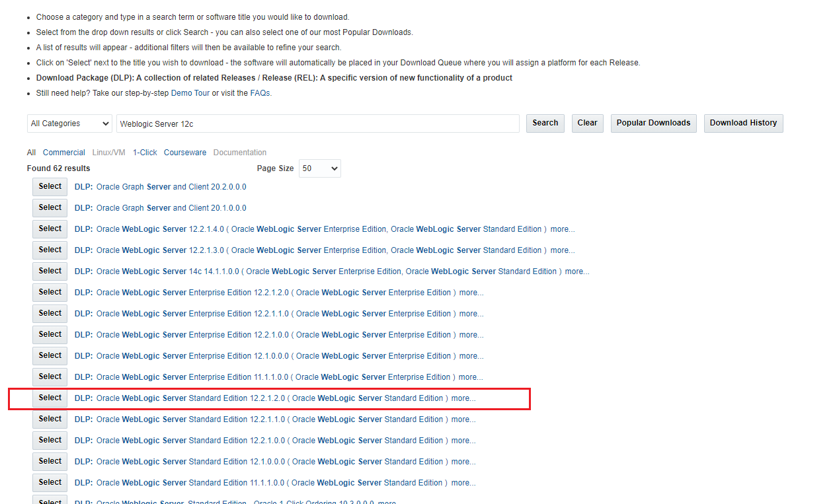Expand more... on Standard Edition 12.2.1.1.0 row
Viewport: 835px width, 504px height.
[463, 419]
